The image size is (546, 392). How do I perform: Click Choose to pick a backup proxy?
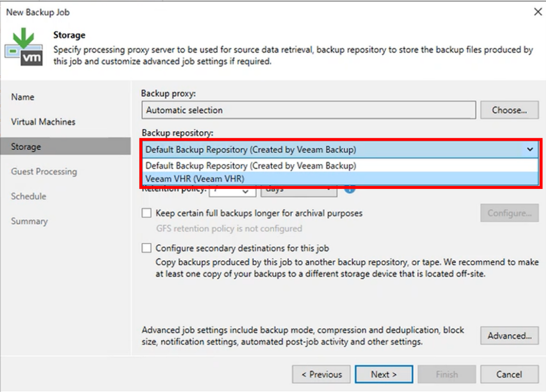509,110
